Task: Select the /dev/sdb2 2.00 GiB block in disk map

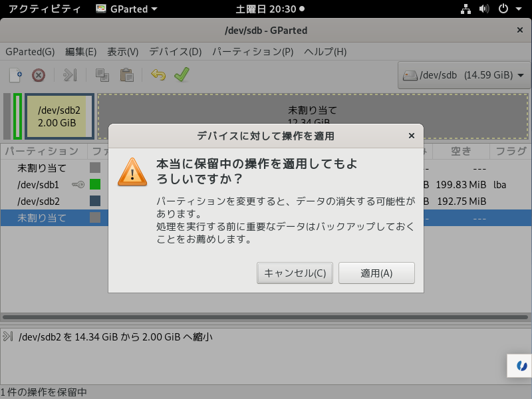Action: coord(59,116)
